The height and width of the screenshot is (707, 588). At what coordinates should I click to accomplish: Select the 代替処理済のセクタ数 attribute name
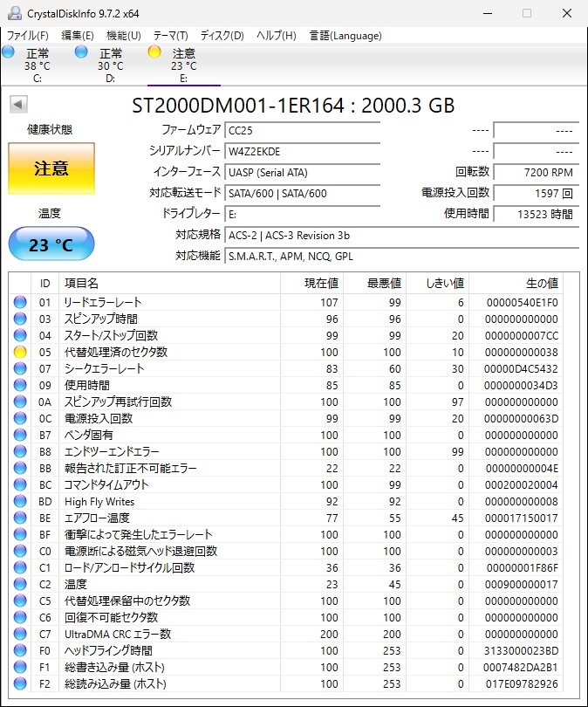coord(116,352)
